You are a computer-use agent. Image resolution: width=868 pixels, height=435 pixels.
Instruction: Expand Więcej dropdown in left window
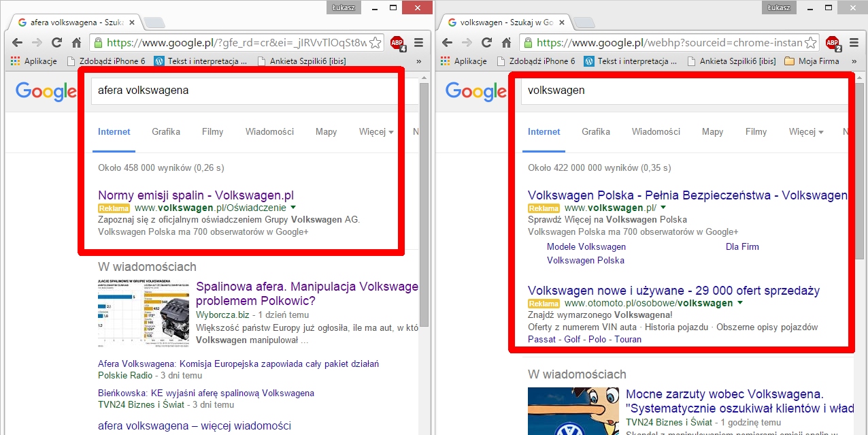376,131
